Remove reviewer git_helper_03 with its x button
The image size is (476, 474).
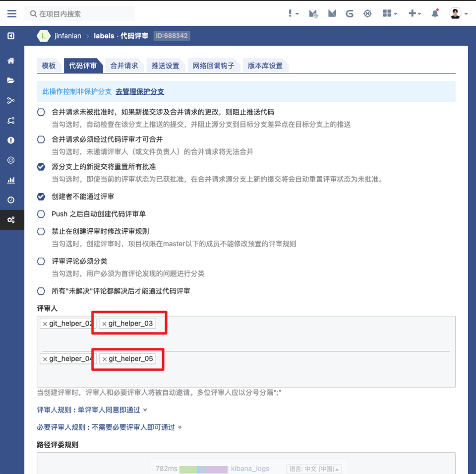tap(104, 323)
